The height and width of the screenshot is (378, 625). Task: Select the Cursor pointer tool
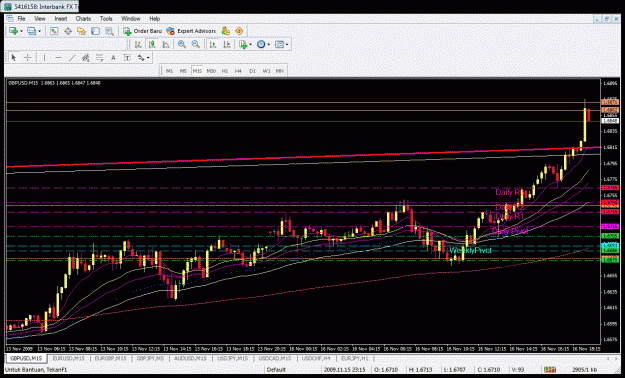tap(14, 58)
